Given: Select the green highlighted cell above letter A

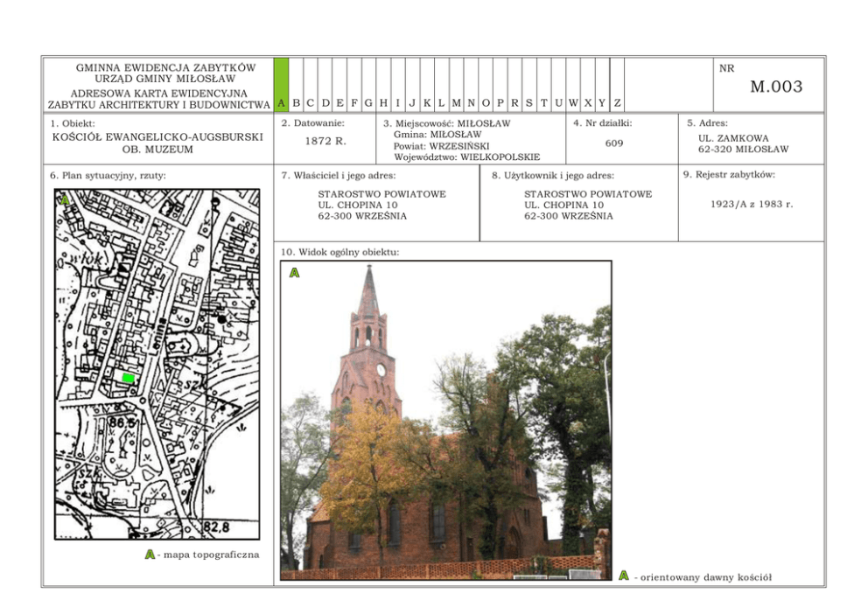Looking at the screenshot, I should click(x=281, y=75).
